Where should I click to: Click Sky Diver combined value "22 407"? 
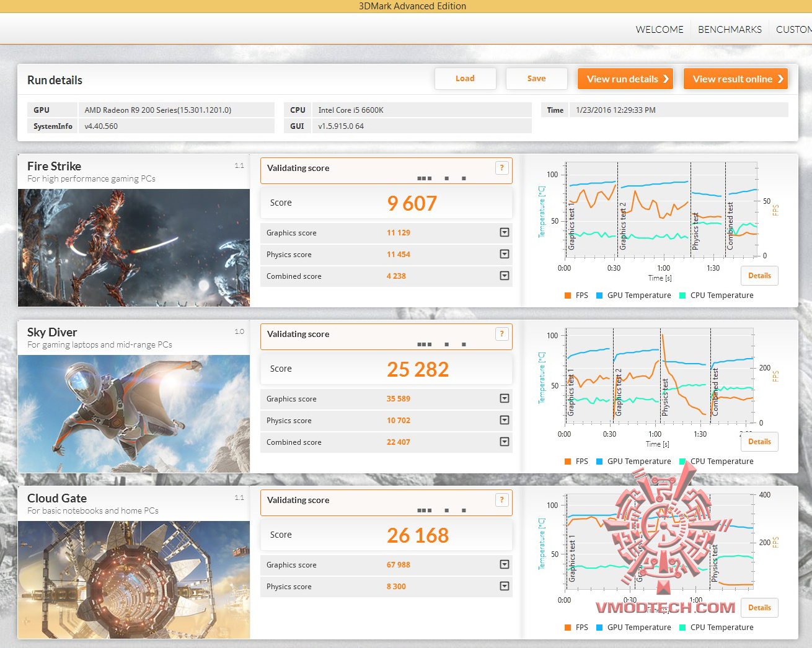click(x=399, y=442)
